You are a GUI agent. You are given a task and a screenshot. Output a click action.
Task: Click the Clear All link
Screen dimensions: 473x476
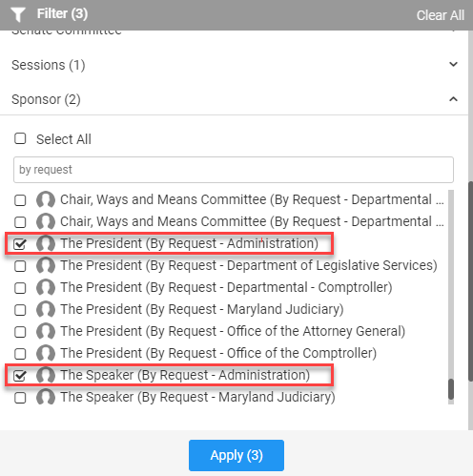click(441, 15)
